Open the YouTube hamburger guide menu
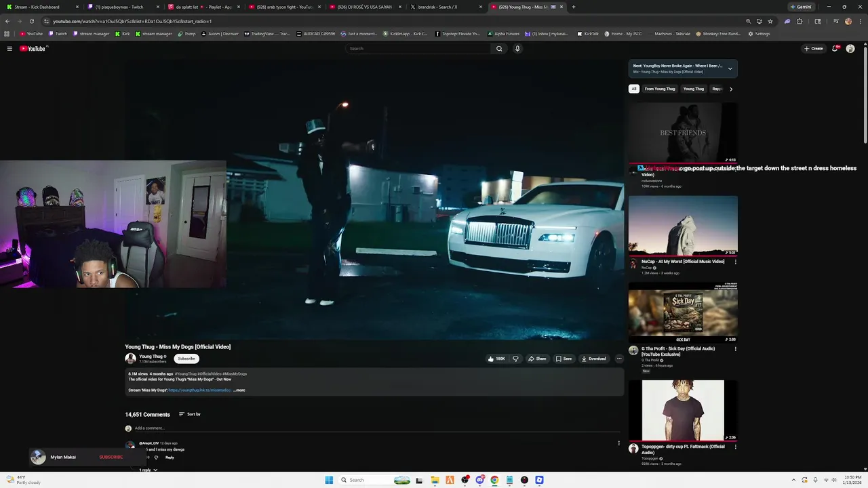 click(x=9, y=49)
